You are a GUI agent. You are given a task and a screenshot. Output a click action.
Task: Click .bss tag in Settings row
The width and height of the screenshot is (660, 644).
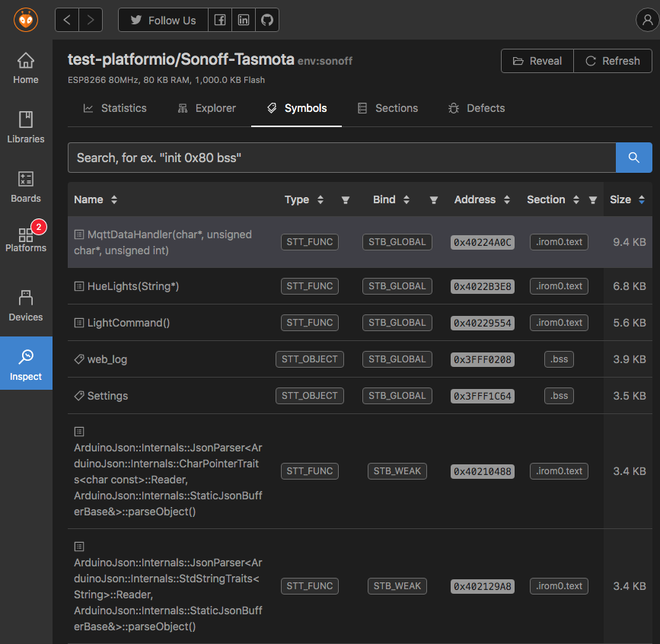click(x=559, y=396)
